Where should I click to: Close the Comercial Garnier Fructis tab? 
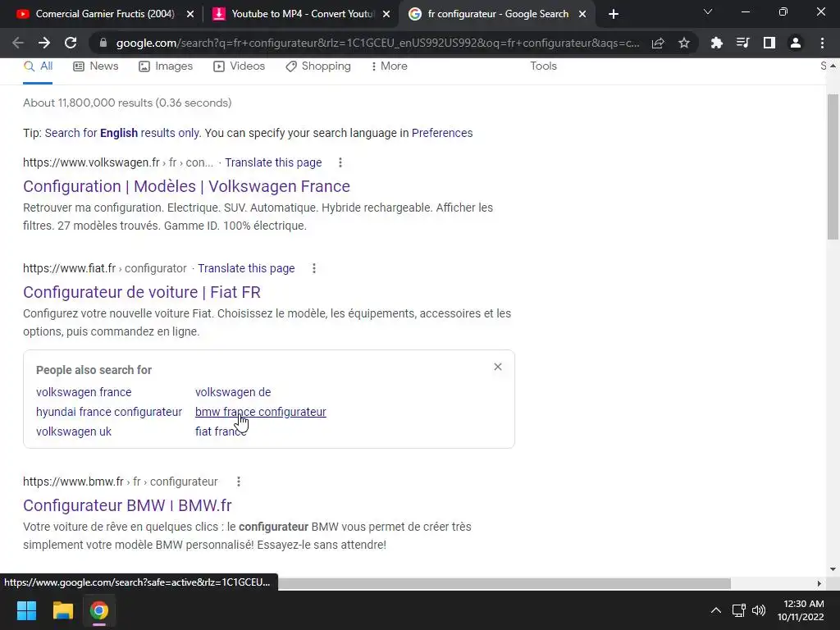pyautogui.click(x=190, y=14)
